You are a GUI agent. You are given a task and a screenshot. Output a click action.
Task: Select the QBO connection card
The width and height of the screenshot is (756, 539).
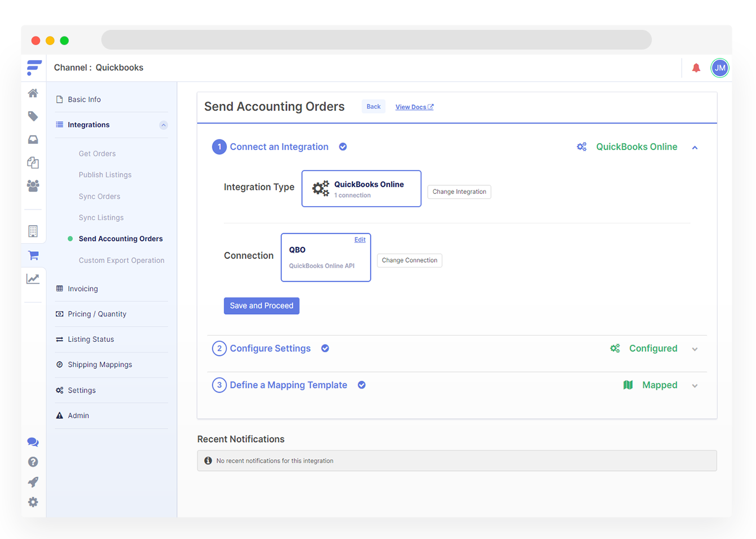point(326,257)
